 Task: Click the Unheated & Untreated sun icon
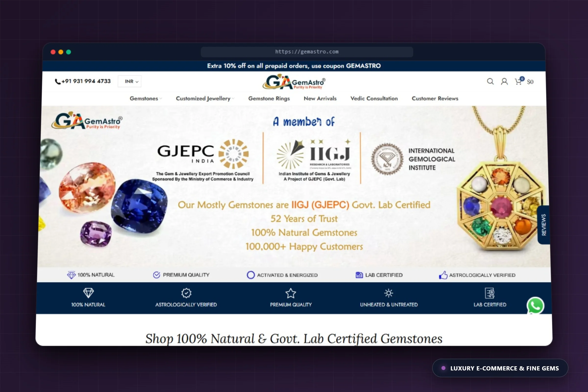389,293
